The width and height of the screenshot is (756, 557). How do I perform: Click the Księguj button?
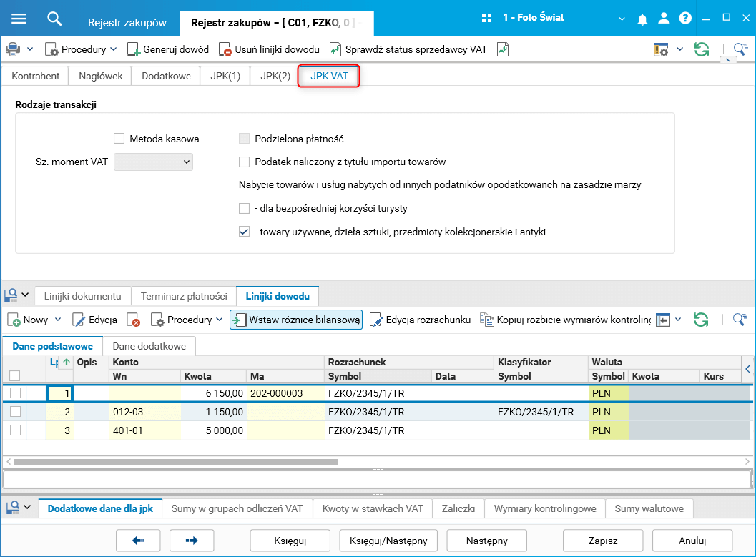coord(290,541)
